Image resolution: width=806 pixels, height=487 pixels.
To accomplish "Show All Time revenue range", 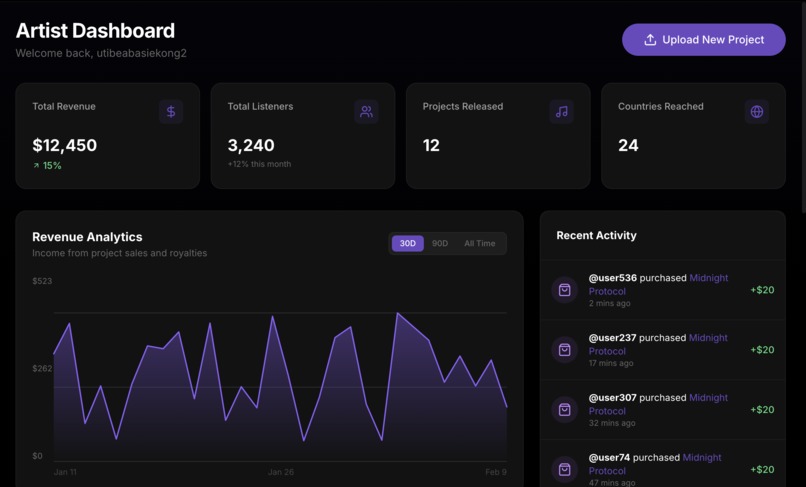I will tap(480, 243).
